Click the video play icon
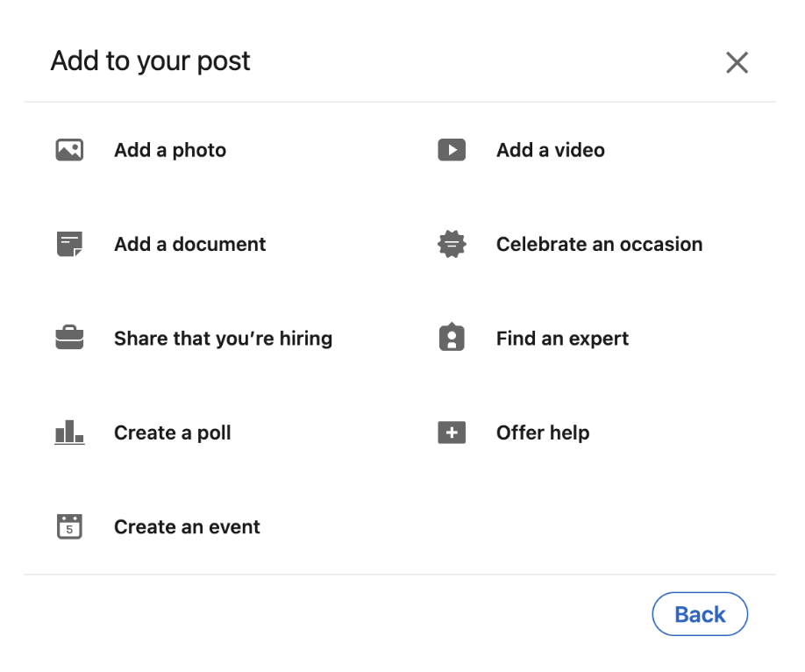 pyautogui.click(x=452, y=150)
